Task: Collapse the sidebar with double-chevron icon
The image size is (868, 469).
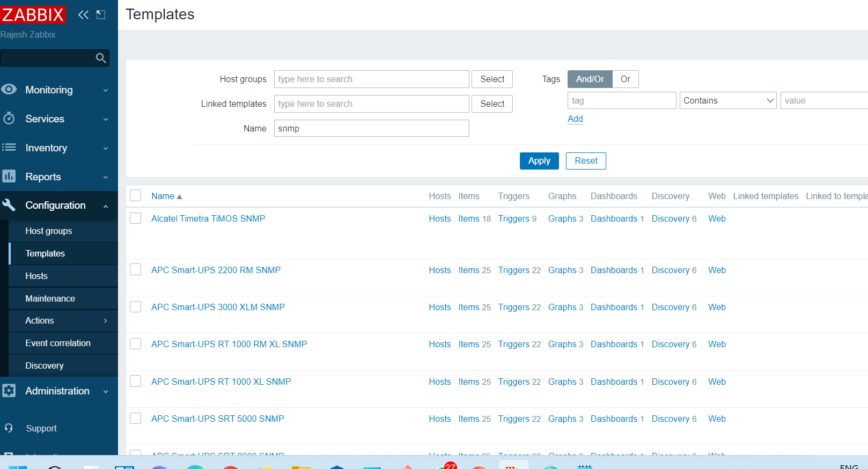Action: (x=83, y=14)
